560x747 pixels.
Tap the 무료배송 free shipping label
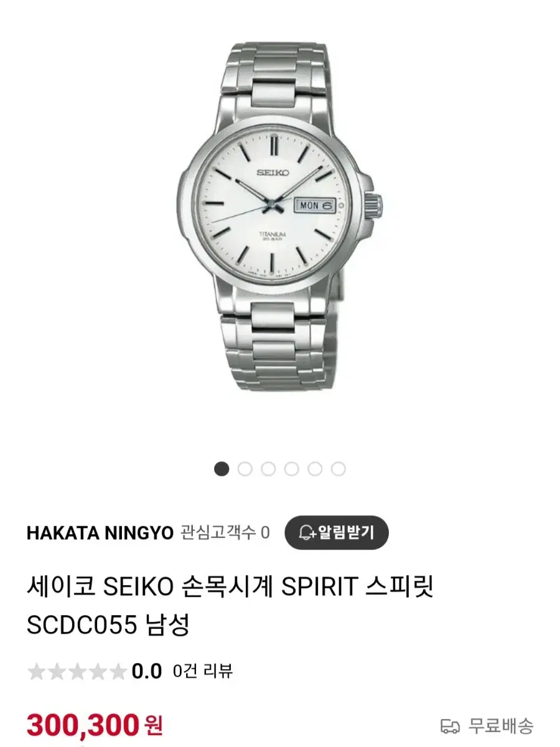tap(502, 726)
